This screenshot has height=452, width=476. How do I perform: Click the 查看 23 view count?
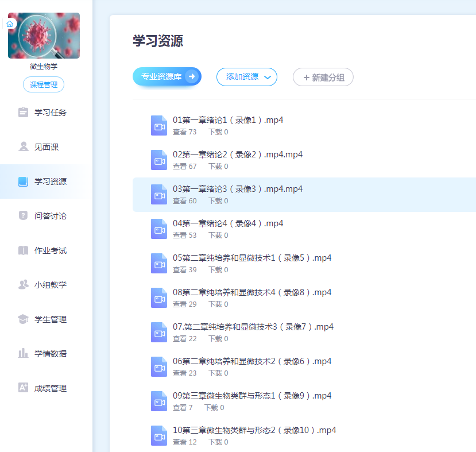[x=184, y=373]
